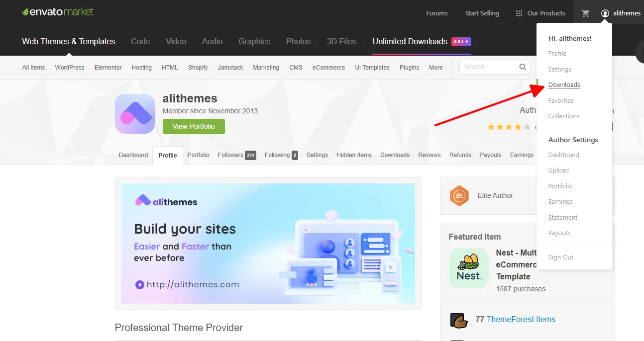Click inside the Search input field
Viewport: 644px width, 341px height.
[488, 67]
